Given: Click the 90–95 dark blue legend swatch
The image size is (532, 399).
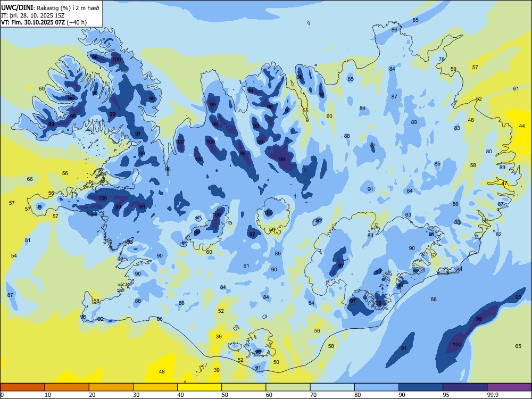Looking at the screenshot, I should [421, 387].
